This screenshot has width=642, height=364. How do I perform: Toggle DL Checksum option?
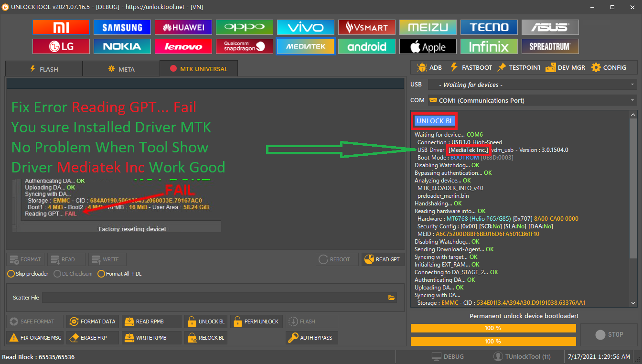click(x=74, y=274)
